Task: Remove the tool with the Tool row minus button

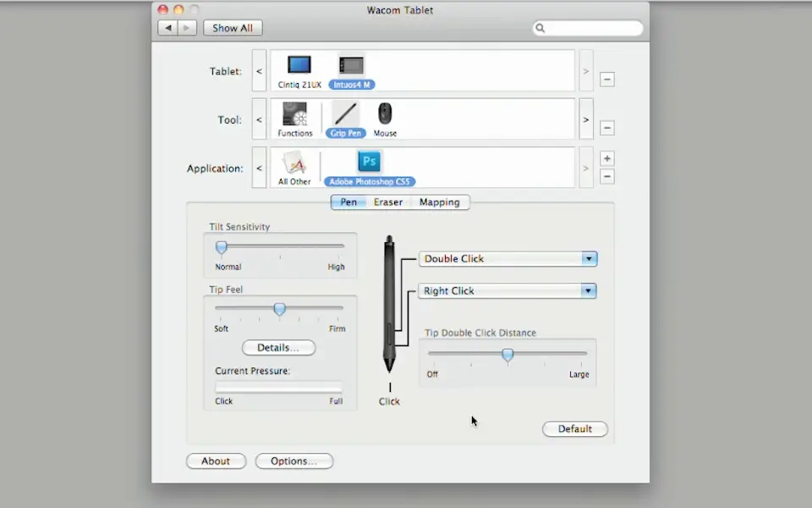Action: [607, 128]
